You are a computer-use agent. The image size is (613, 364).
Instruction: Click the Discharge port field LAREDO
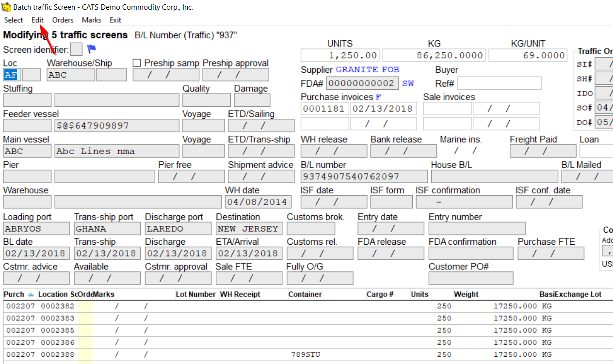tap(178, 228)
